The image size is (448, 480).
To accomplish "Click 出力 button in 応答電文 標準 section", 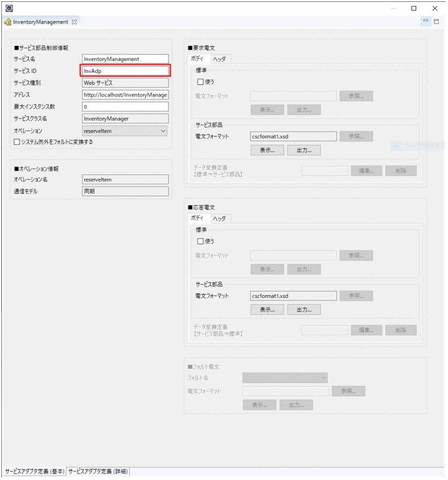I will pyautogui.click(x=304, y=270).
